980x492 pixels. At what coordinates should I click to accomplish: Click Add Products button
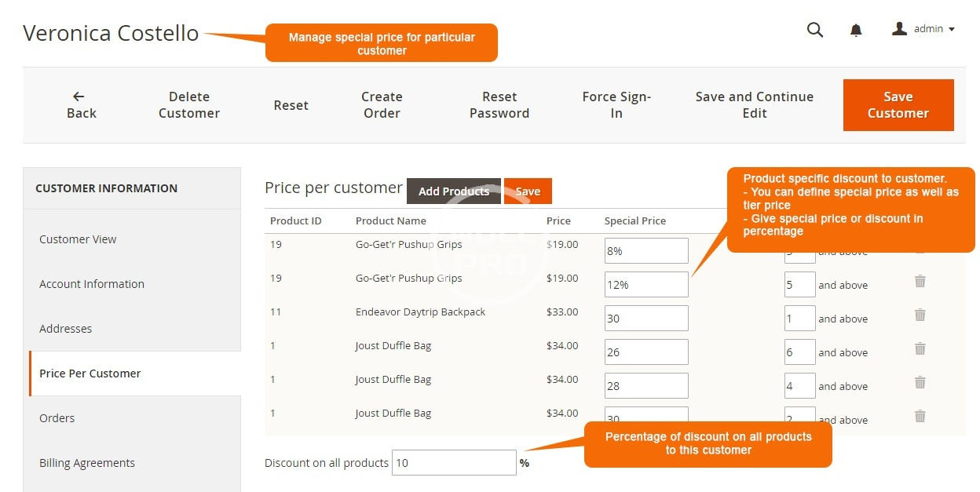point(453,191)
